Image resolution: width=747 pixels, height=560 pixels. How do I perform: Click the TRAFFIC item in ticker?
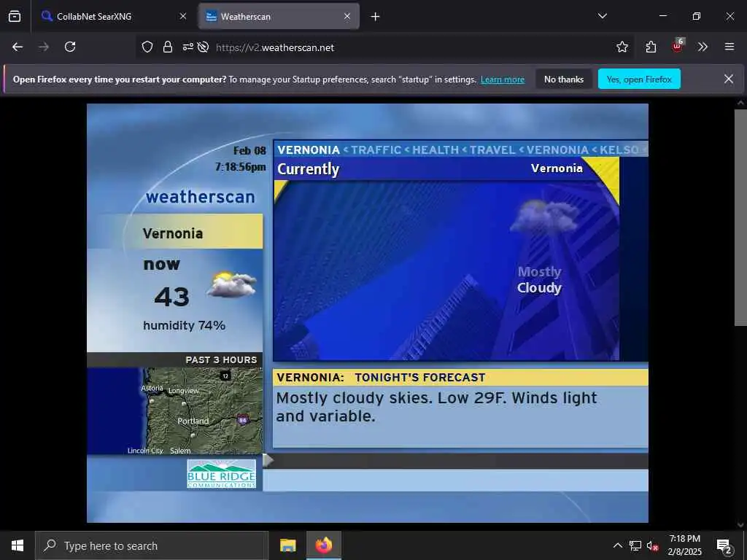(376, 150)
